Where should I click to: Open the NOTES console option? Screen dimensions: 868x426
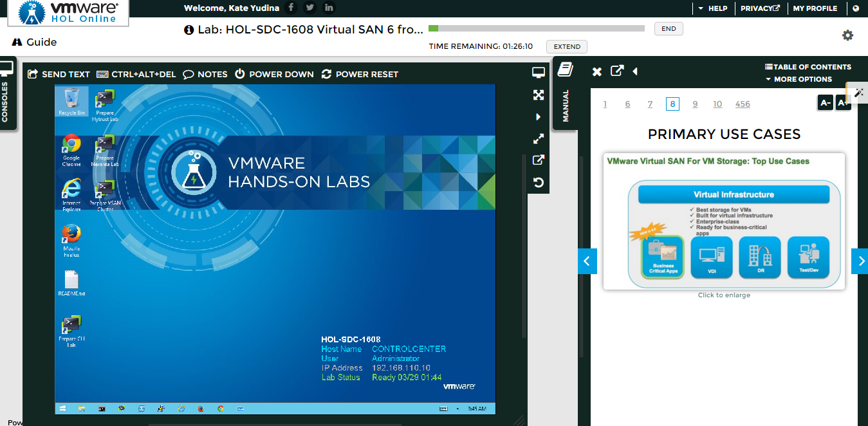point(205,74)
